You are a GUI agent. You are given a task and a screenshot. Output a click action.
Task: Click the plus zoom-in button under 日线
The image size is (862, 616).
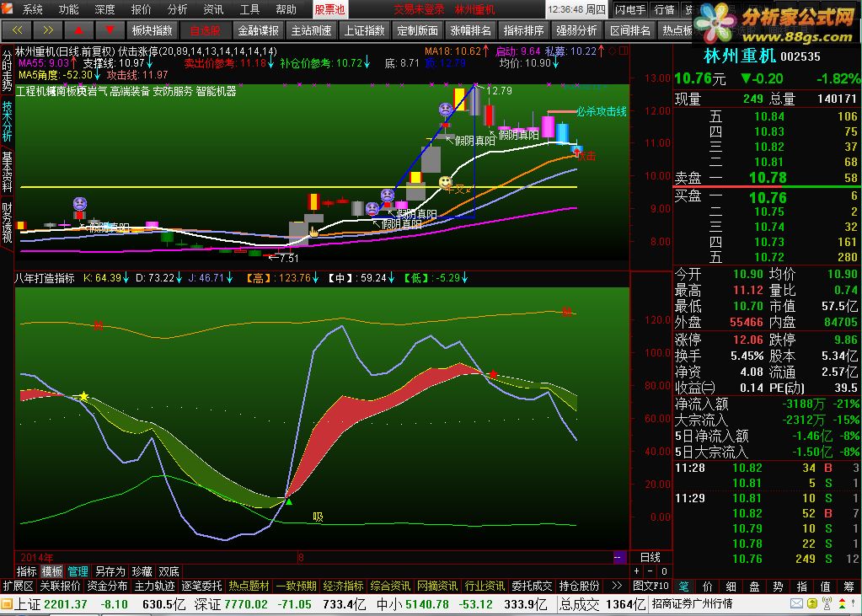click(637, 571)
